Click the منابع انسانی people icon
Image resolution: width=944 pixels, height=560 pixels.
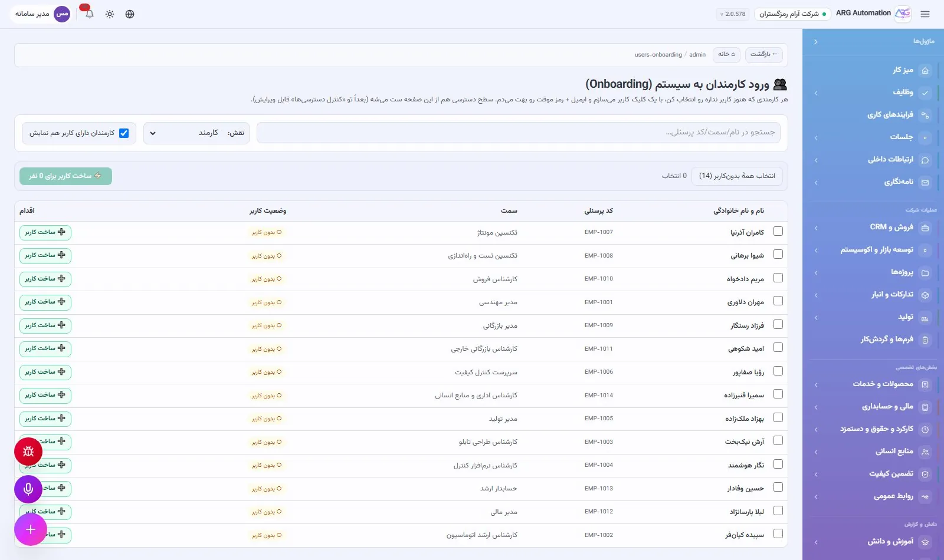[925, 452]
